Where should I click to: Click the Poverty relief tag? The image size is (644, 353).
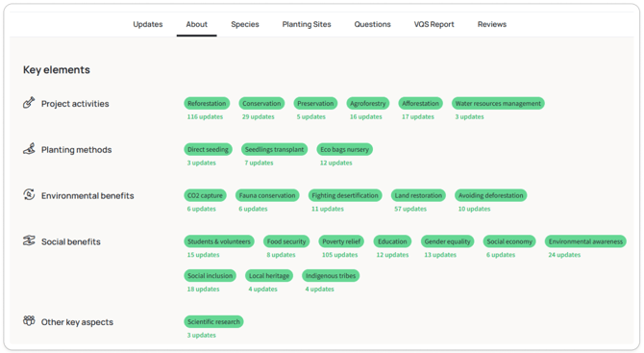coord(341,241)
